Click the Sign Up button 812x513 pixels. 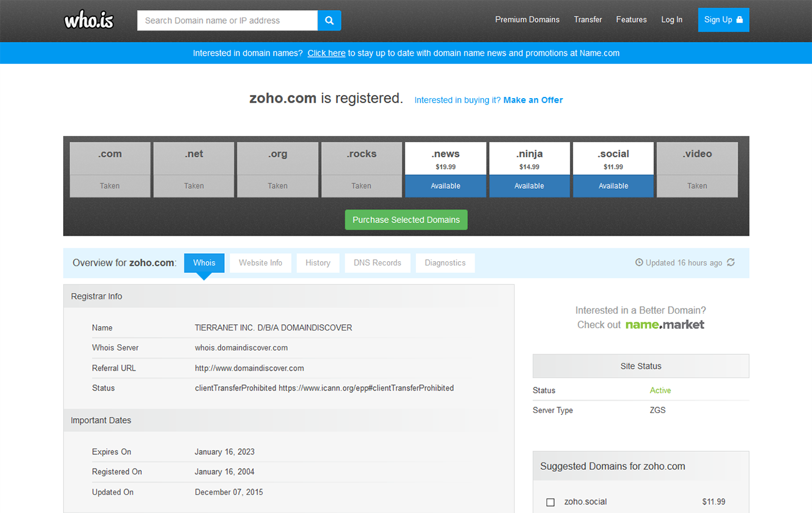pos(723,20)
